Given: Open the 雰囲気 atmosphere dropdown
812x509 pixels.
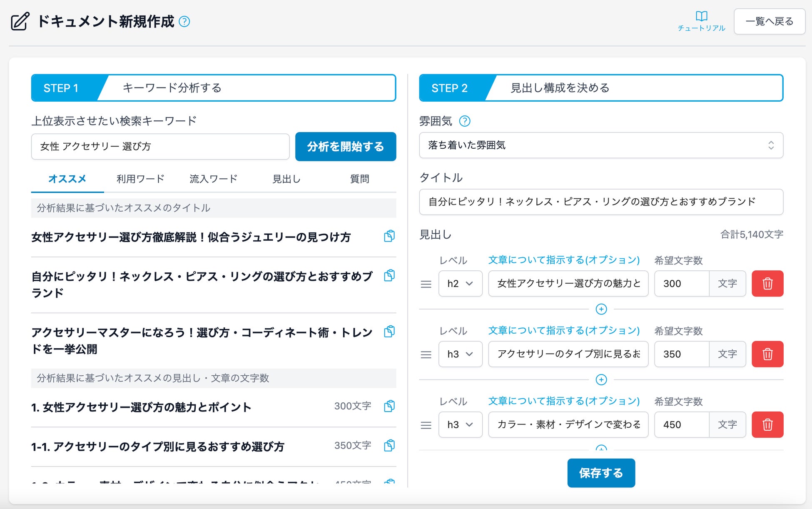Looking at the screenshot, I should click(600, 145).
